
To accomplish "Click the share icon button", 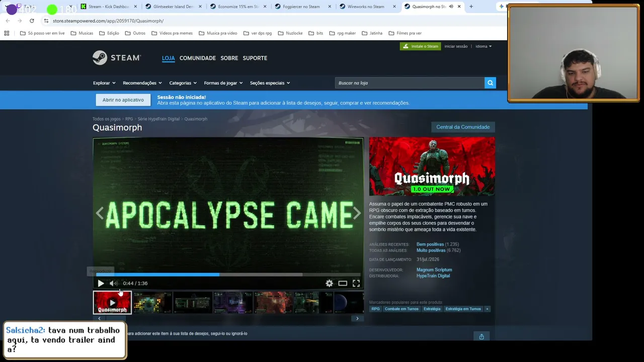I will point(481,336).
